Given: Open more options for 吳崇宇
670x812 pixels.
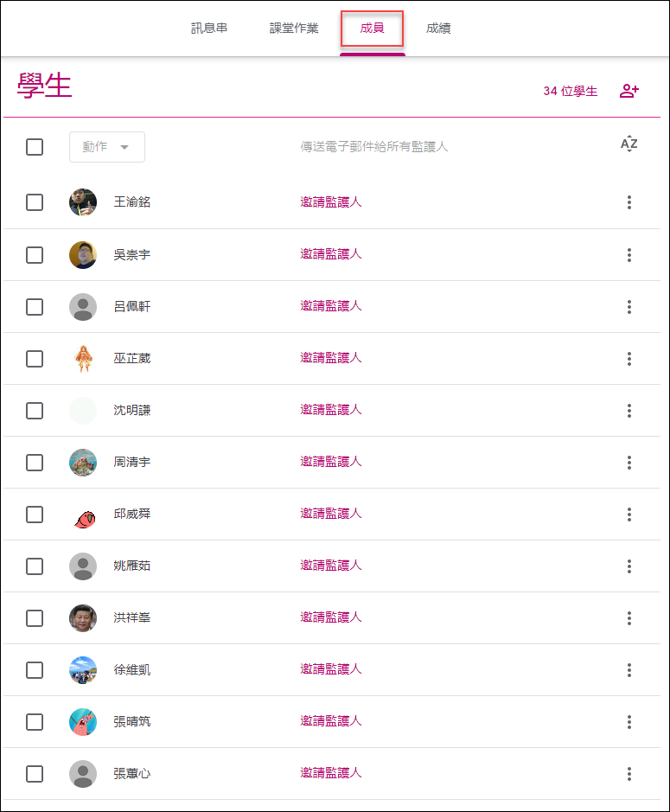Looking at the screenshot, I should pyautogui.click(x=629, y=255).
